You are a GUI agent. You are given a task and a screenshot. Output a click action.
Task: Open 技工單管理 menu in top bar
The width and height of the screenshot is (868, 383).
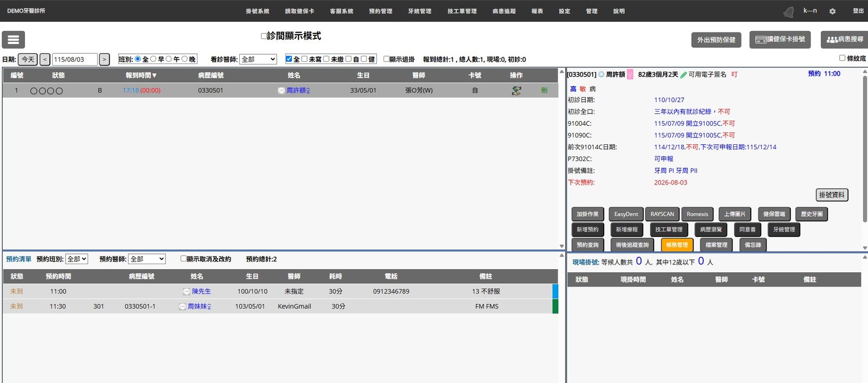point(462,11)
